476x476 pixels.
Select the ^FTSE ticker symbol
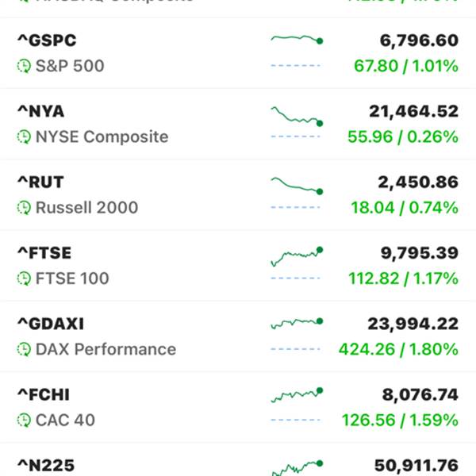point(44,253)
